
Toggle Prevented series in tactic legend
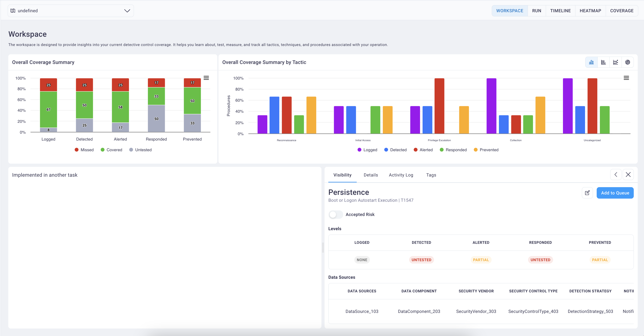click(486, 150)
